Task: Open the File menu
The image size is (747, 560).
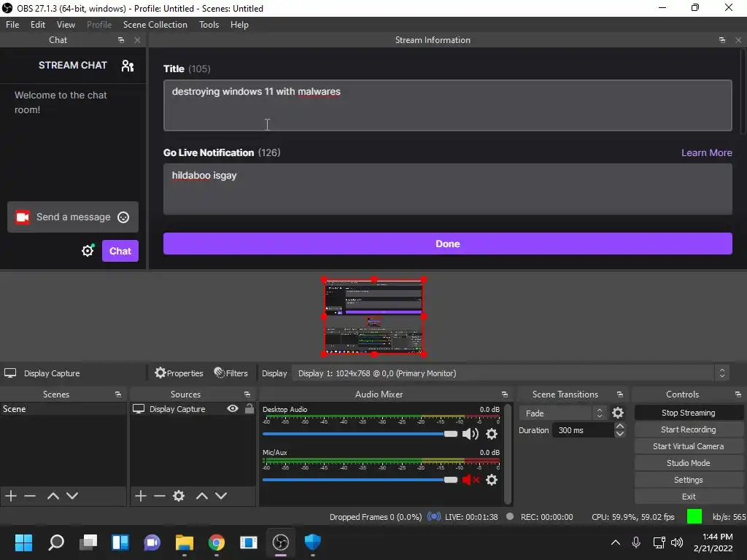Action: point(12,25)
